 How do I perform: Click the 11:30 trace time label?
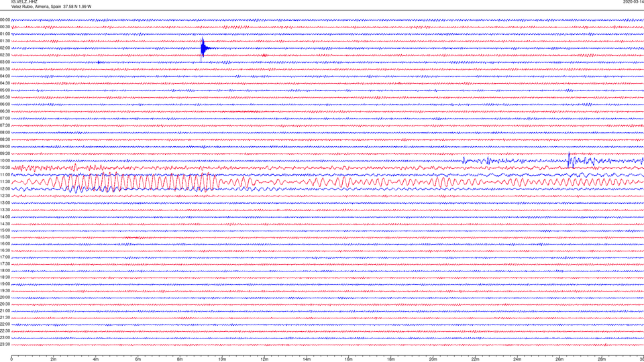point(5,182)
